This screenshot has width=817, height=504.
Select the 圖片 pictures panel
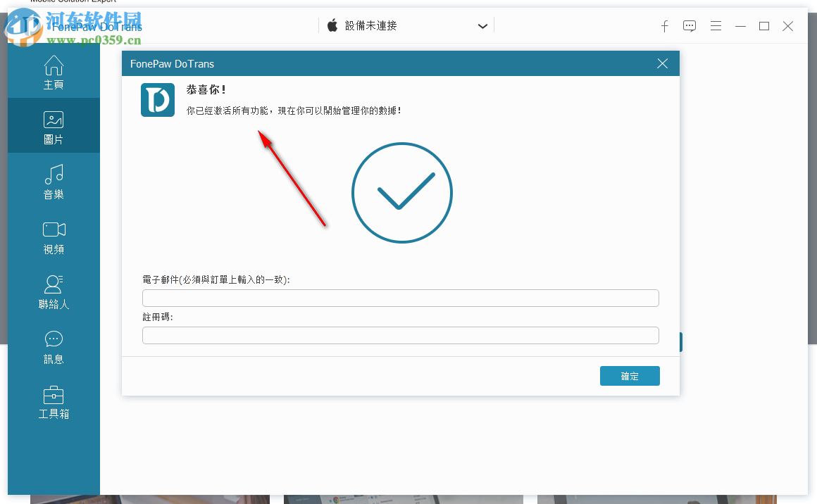click(x=54, y=127)
